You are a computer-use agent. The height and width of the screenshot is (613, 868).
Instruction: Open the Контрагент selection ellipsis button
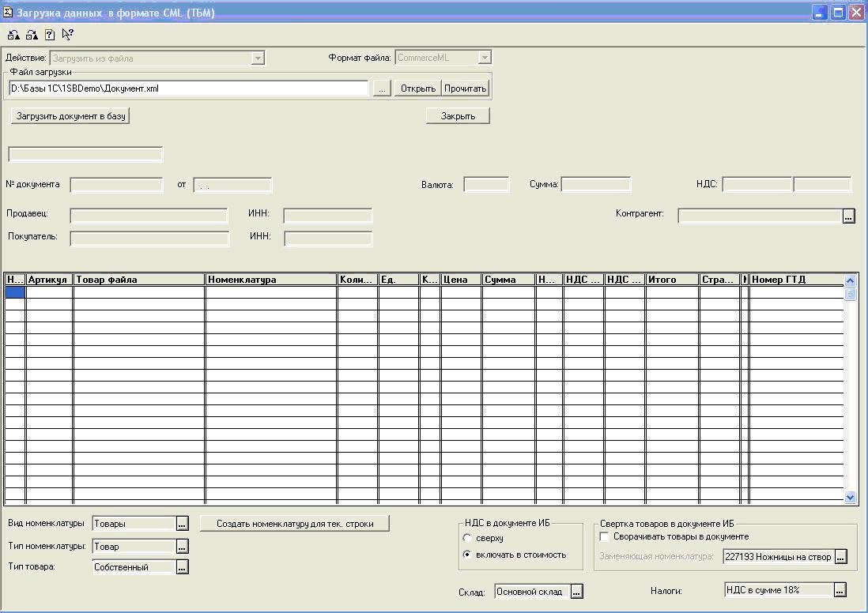(x=848, y=216)
